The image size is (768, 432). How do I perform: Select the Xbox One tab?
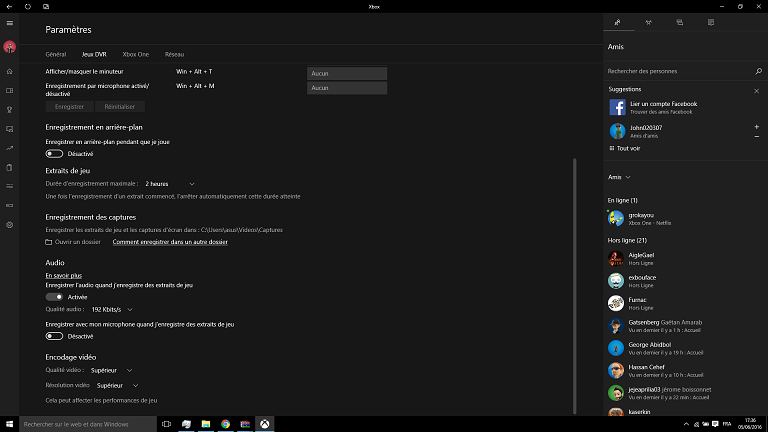coord(136,54)
